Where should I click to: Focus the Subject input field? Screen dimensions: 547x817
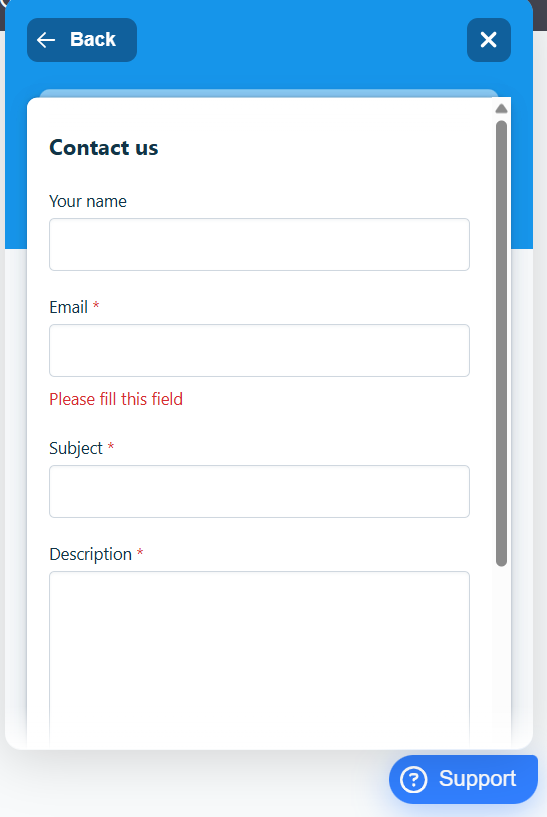click(x=259, y=491)
